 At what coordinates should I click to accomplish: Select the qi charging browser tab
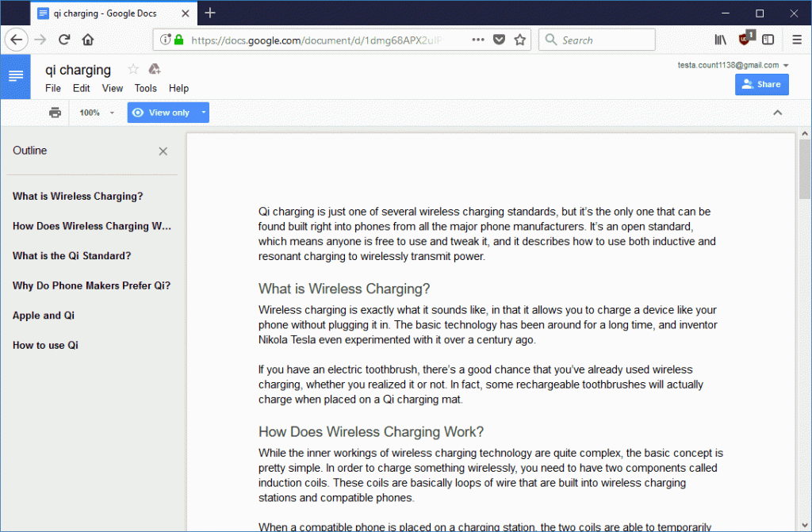click(x=114, y=13)
